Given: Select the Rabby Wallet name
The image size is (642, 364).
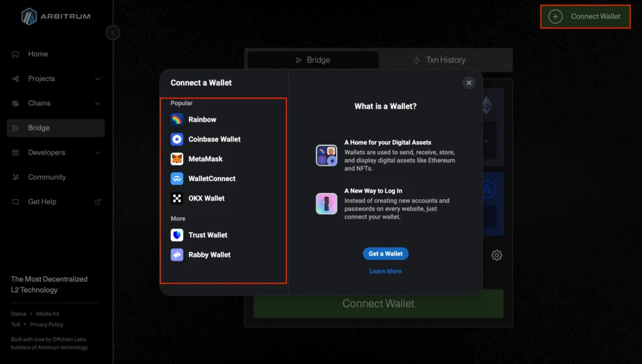Looking at the screenshot, I should tap(209, 255).
